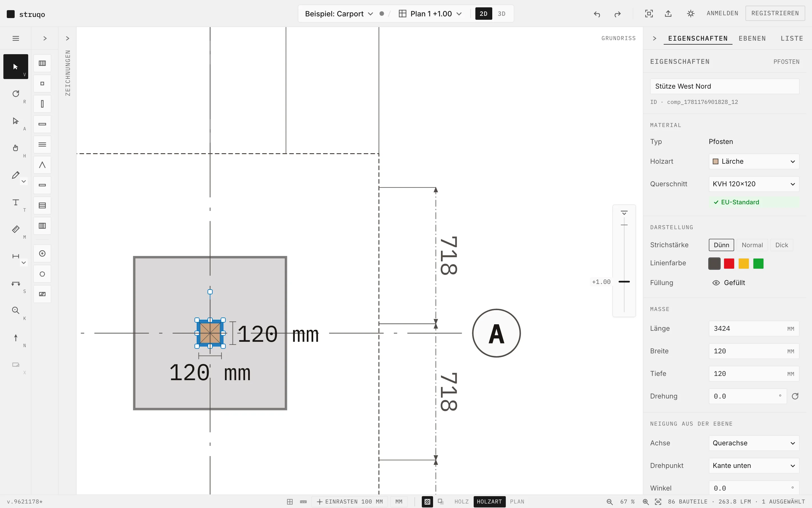Viewport: 812px width, 508px height.
Task: Toggle EINRASTEN 100 MM snapping
Action: pyautogui.click(x=350, y=502)
